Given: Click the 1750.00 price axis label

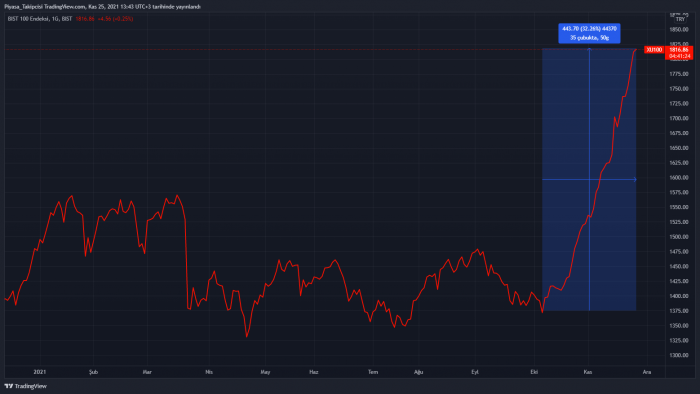Looking at the screenshot, I should (x=679, y=89).
